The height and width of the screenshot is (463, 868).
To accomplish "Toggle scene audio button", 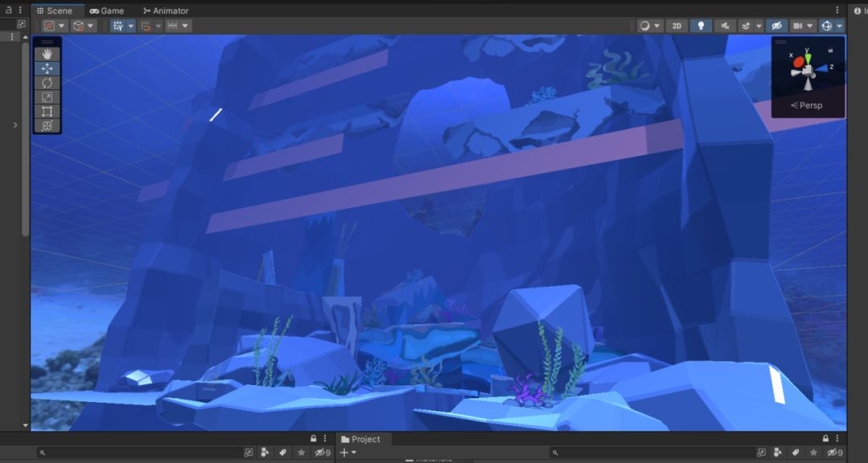I will [725, 26].
